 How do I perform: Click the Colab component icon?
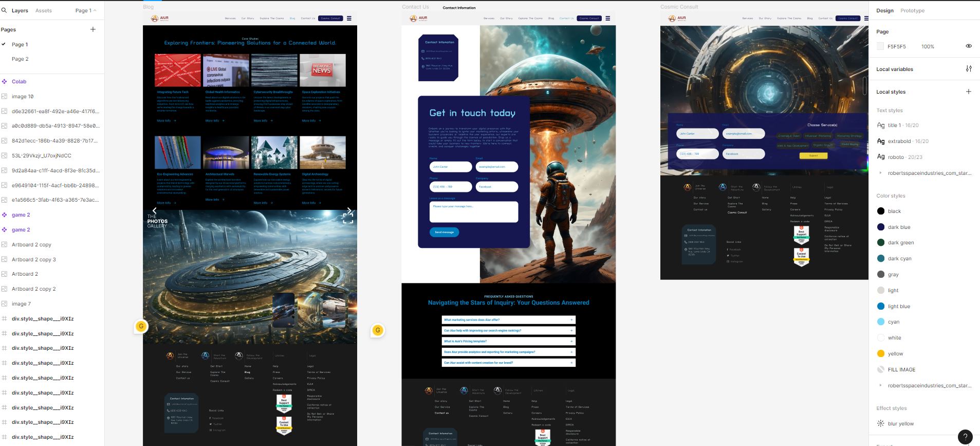4,81
